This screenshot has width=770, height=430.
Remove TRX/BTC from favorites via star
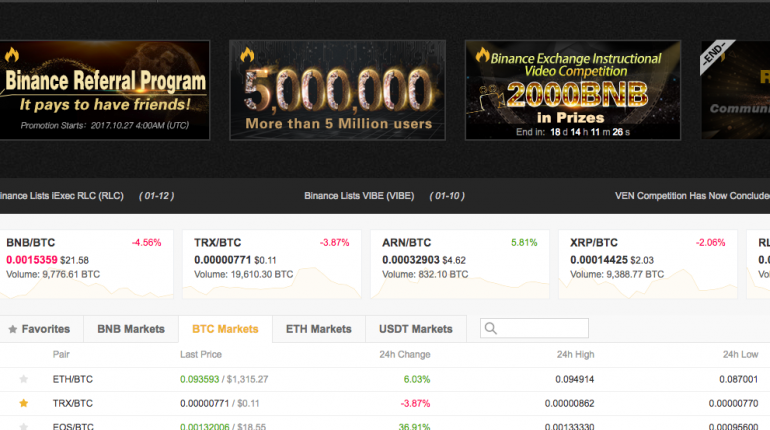[x=24, y=403]
